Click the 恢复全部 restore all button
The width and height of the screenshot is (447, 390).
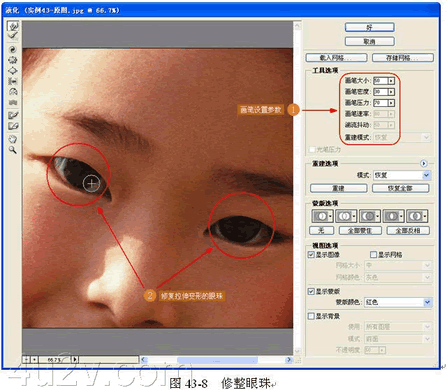pyautogui.click(x=400, y=188)
